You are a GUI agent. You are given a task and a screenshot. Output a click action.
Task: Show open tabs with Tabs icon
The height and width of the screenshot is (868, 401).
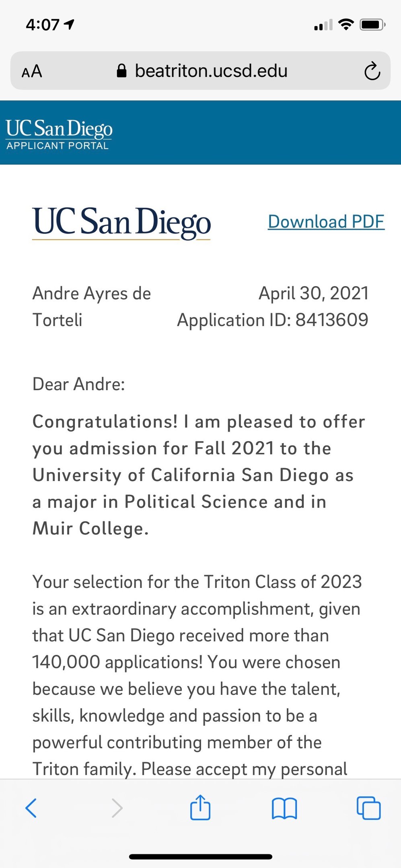[x=368, y=808]
